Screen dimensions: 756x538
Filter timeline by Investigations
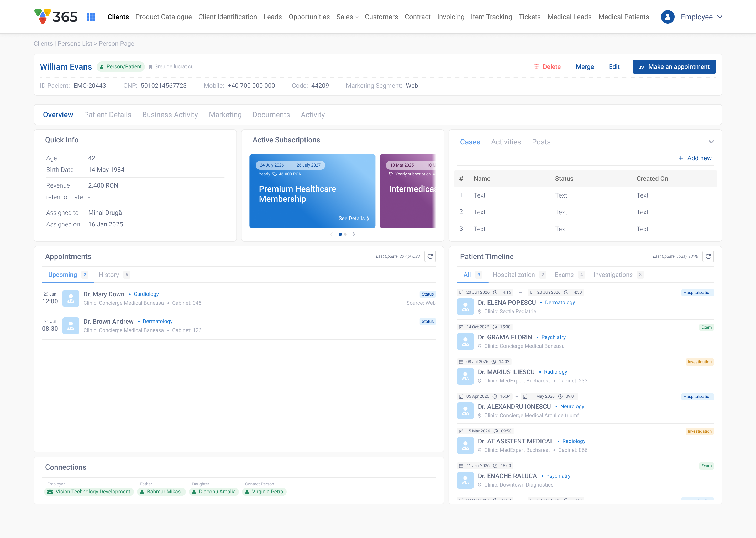618,275
